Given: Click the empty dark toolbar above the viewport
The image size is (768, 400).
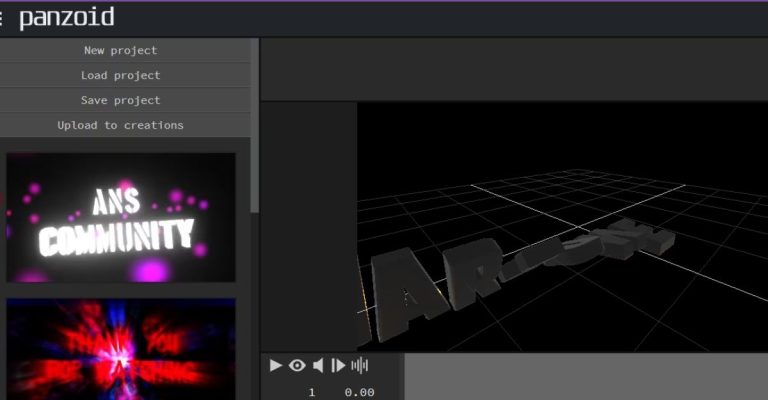Looking at the screenshot, I should 514,69.
